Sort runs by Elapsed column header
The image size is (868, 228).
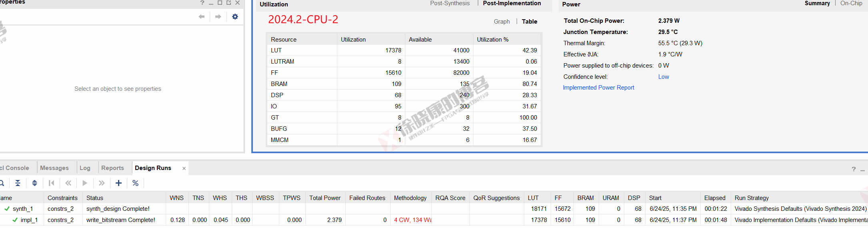click(716, 198)
